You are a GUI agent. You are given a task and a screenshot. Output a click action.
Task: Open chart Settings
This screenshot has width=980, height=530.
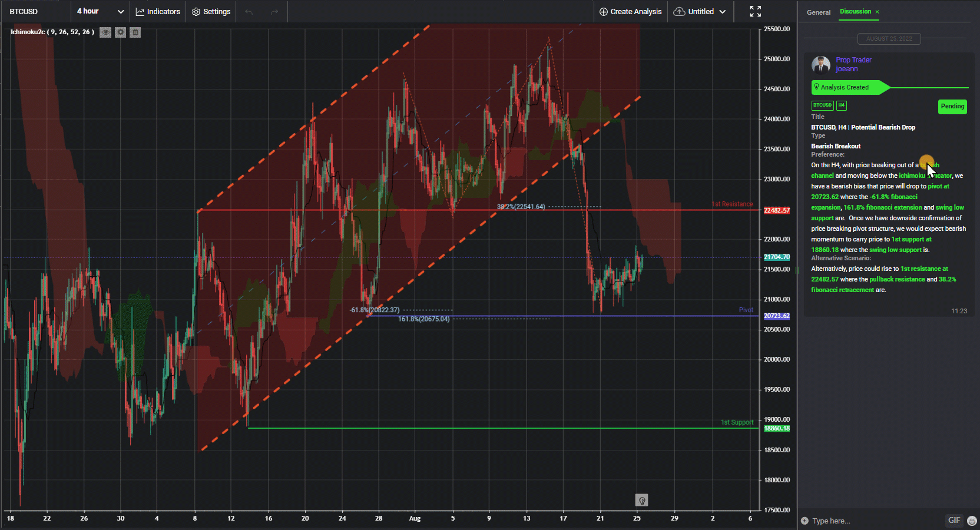(211, 12)
